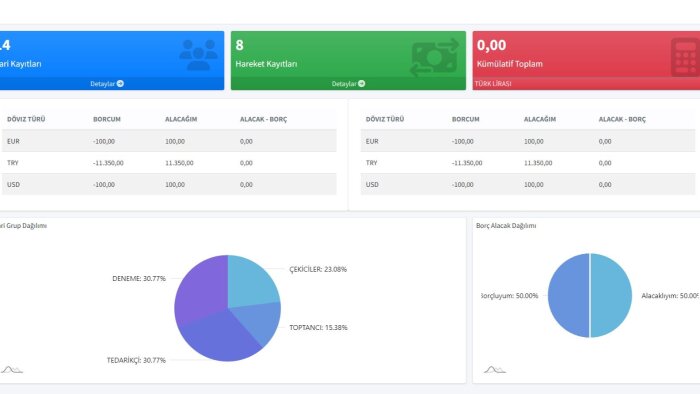Click 11.350,00 in the left table
This screenshot has height=394, width=700.
click(x=179, y=163)
